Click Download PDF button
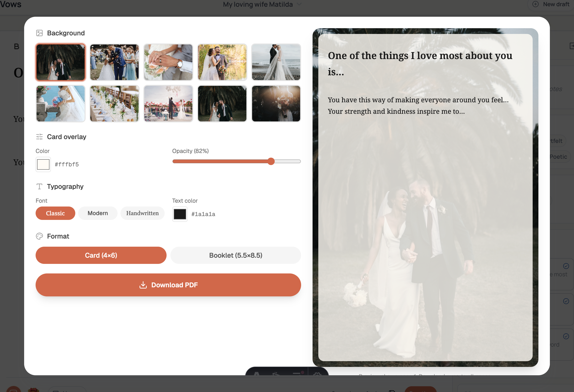Image resolution: width=574 pixels, height=392 pixels. 168,285
